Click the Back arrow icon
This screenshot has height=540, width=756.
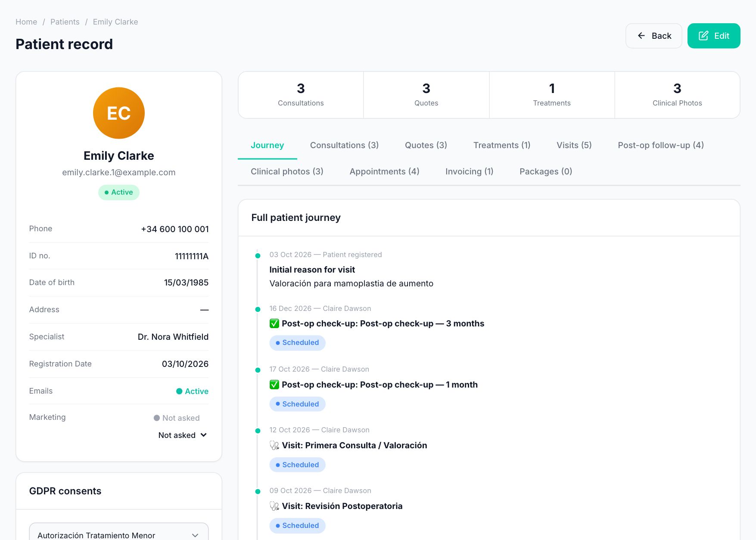(x=641, y=36)
